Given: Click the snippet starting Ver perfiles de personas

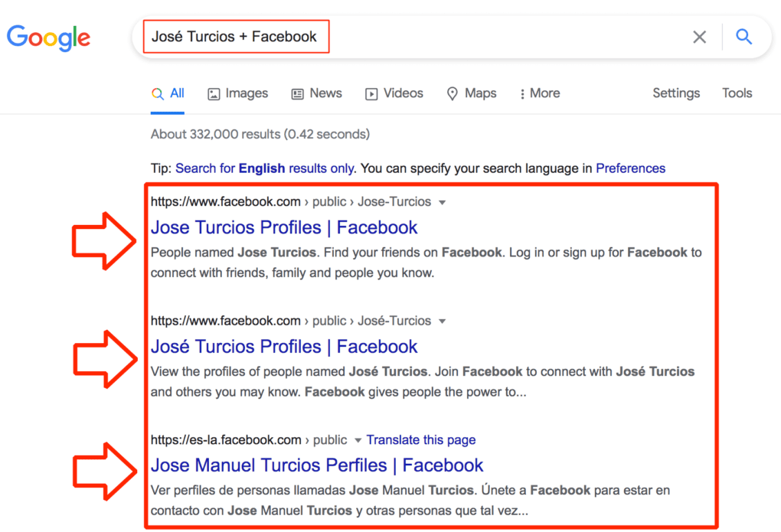Looking at the screenshot, I should [410, 500].
